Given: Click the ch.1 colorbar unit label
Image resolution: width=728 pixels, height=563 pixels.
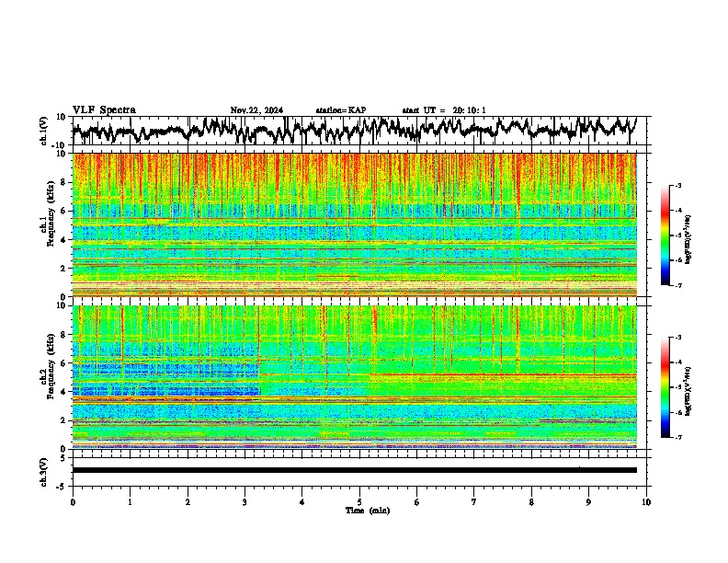Looking at the screenshot, I should [688, 239].
